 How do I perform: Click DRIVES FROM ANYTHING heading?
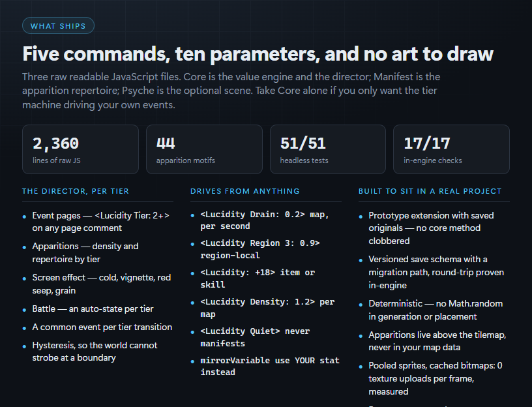[245, 191]
